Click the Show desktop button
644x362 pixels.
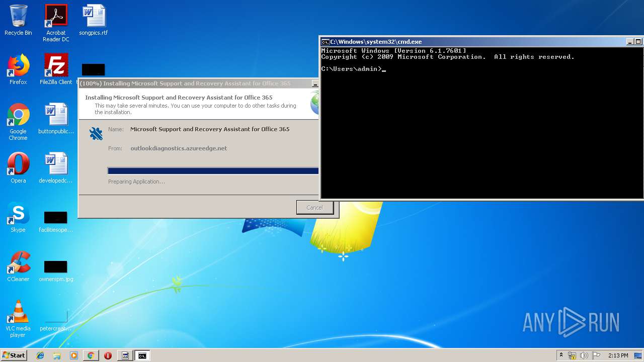[x=638, y=355]
